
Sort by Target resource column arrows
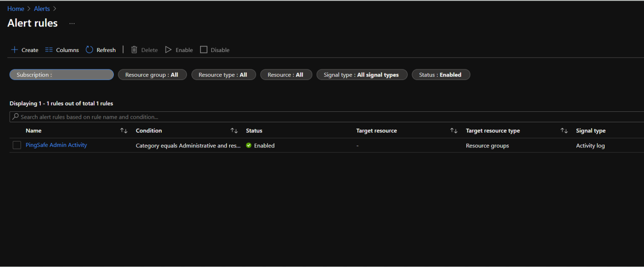pos(453,131)
